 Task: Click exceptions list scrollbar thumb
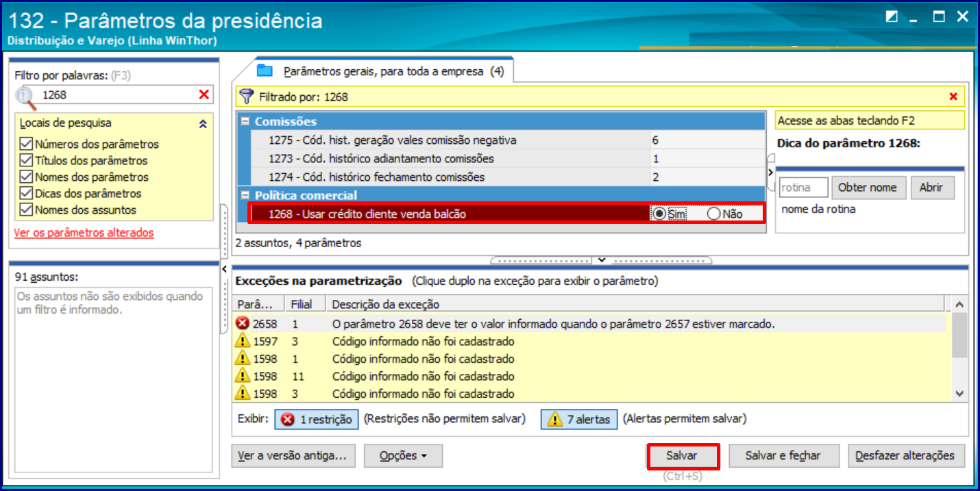[959, 336]
